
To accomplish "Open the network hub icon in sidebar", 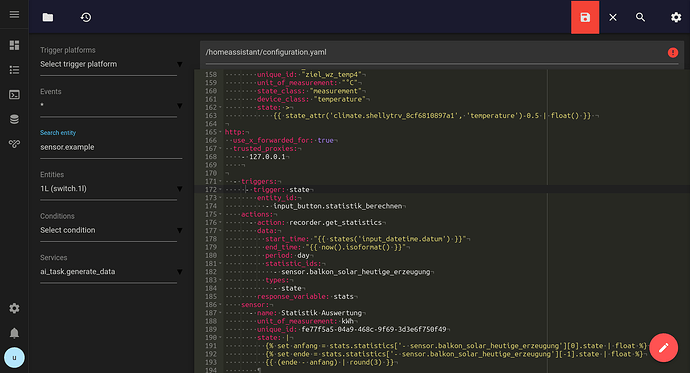I will [14, 144].
